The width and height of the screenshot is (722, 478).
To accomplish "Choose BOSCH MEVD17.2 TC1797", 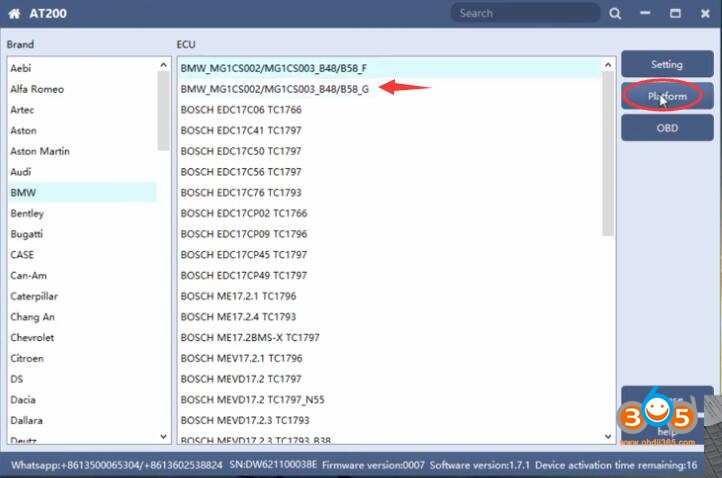I will pyautogui.click(x=390, y=379).
